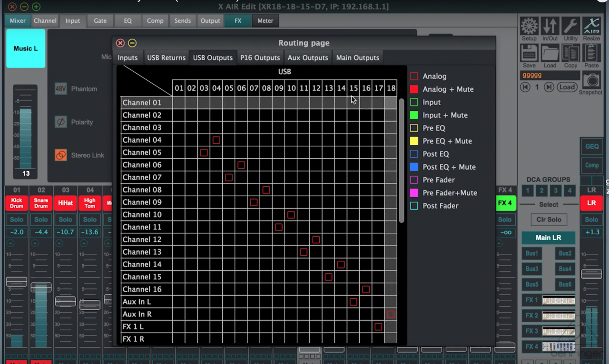Viewport: 609px width, 364px height.
Task: Open the Gate tab
Action: click(100, 20)
